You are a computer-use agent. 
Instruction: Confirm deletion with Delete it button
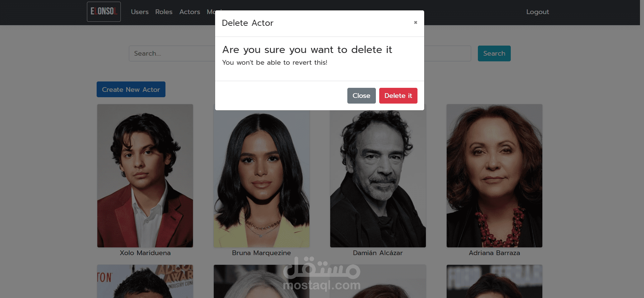[398, 96]
